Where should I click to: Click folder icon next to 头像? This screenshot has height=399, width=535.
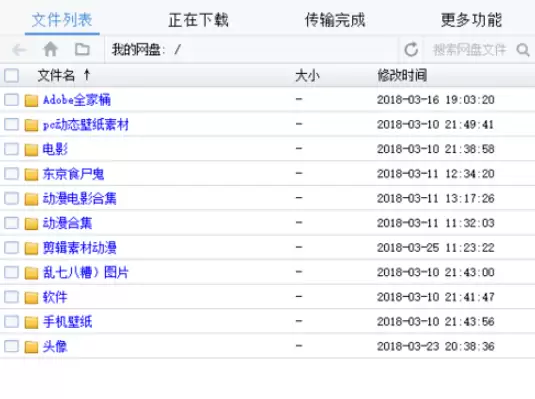click(x=31, y=347)
